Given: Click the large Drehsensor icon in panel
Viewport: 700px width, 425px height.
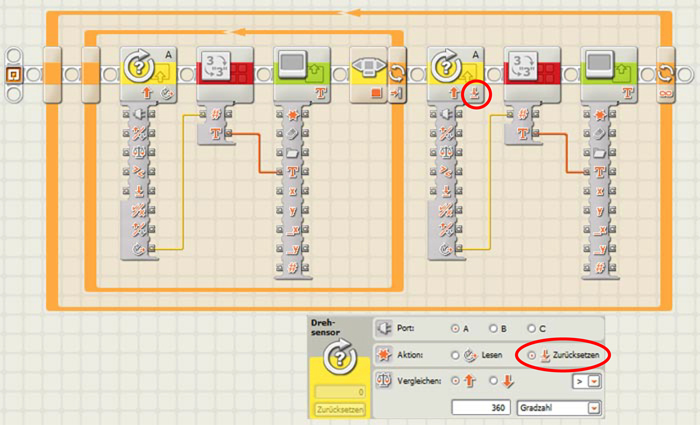Looking at the screenshot, I should click(338, 359).
